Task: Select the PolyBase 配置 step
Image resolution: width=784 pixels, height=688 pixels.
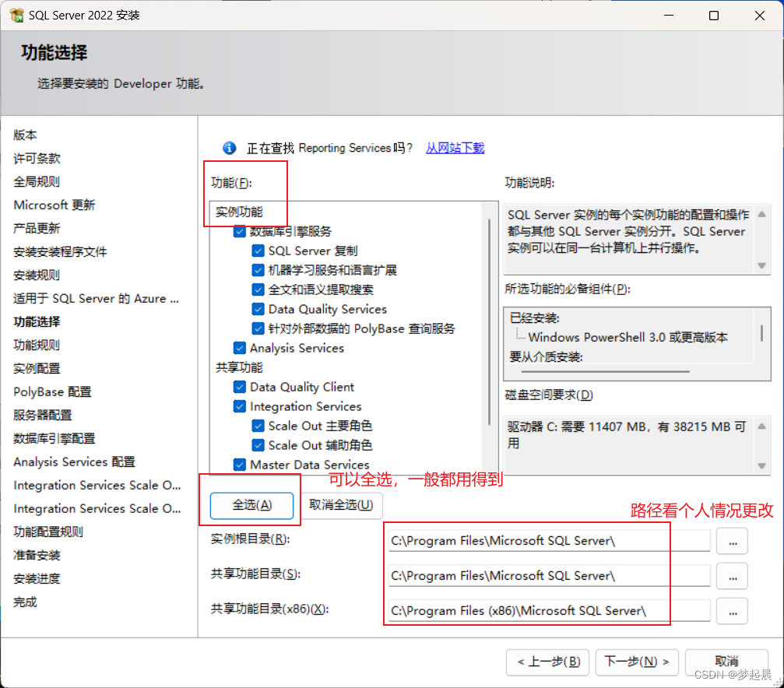Action: point(52,392)
